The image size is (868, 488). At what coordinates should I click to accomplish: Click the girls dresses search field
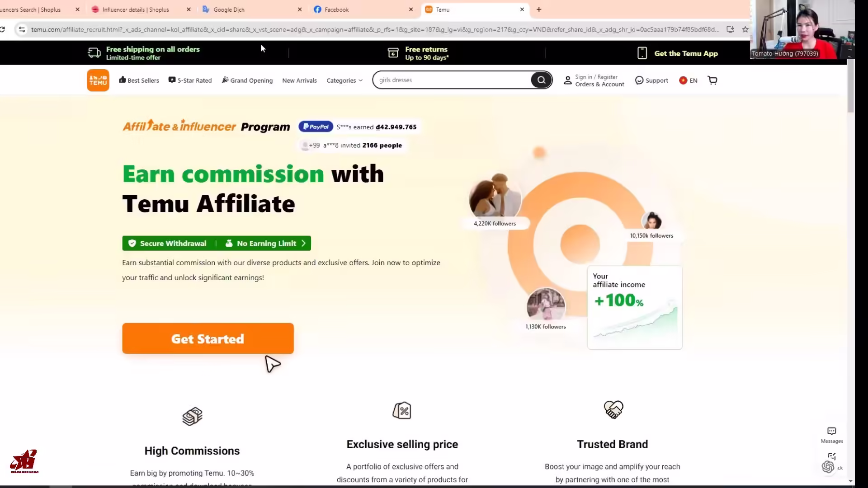[452, 80]
